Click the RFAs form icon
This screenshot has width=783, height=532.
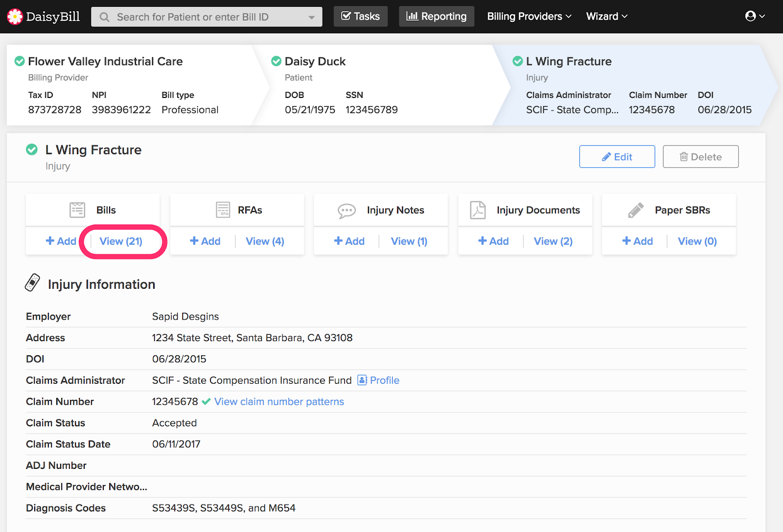tap(223, 210)
